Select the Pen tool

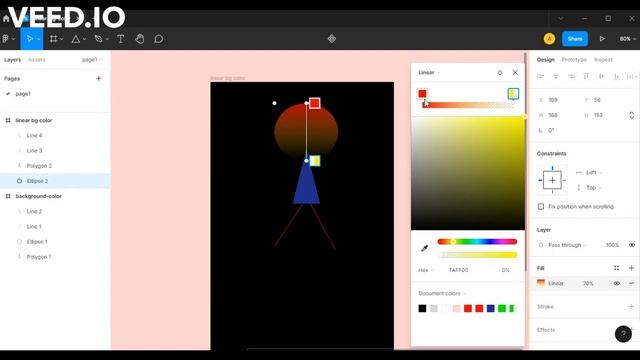tap(98, 39)
